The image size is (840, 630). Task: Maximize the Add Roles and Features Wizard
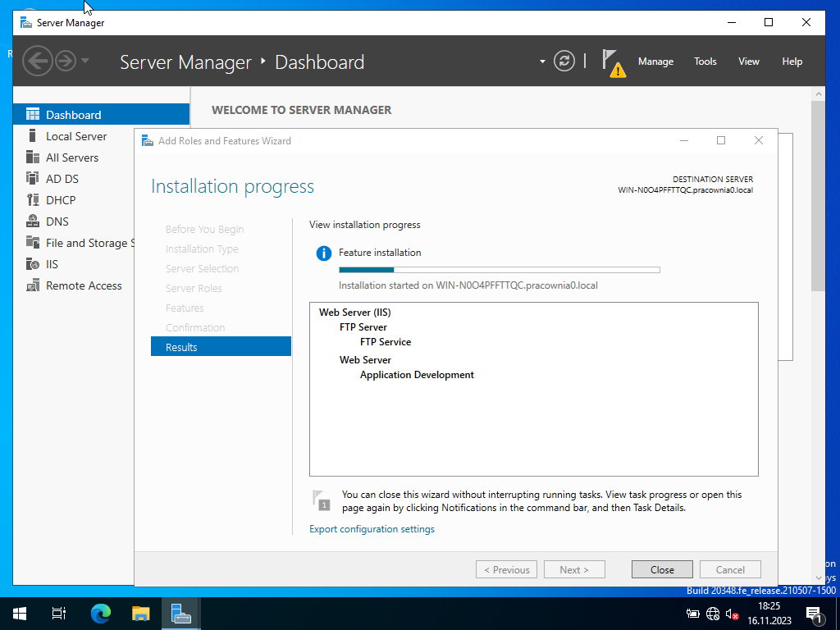720,140
